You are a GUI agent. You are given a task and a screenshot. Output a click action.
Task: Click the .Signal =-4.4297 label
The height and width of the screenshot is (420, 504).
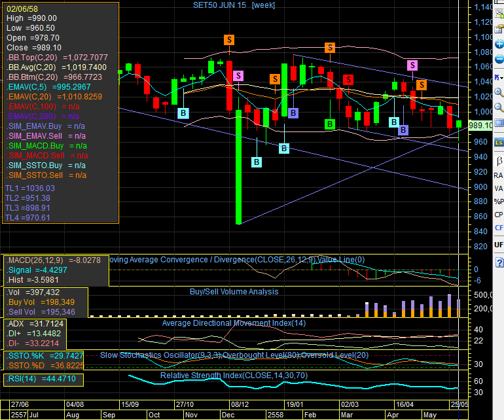point(37,270)
